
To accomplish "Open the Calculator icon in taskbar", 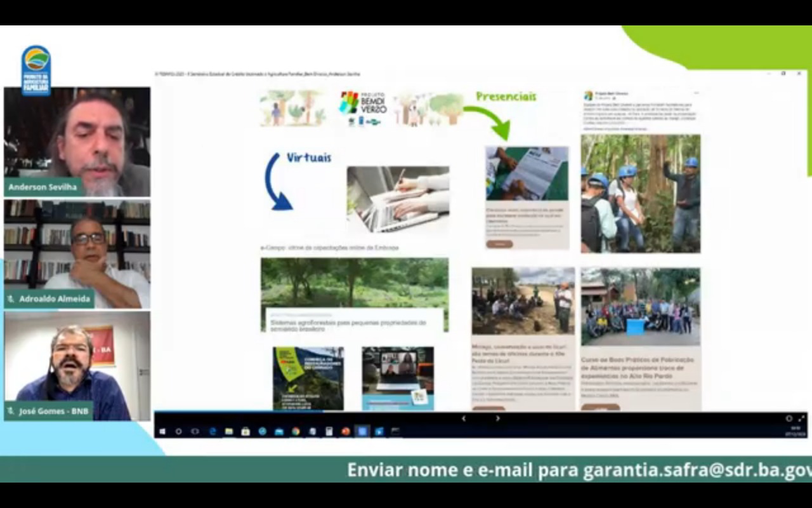I will pyautogui.click(x=329, y=431).
